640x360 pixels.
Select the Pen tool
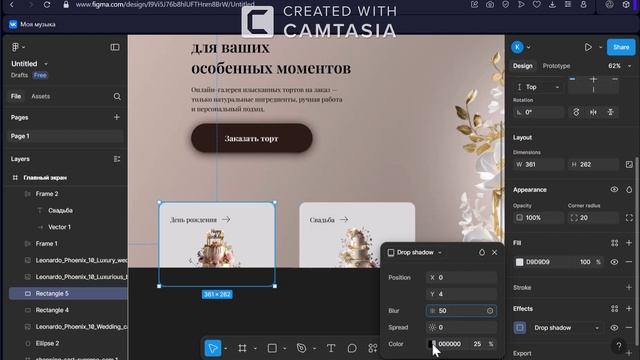(301, 348)
